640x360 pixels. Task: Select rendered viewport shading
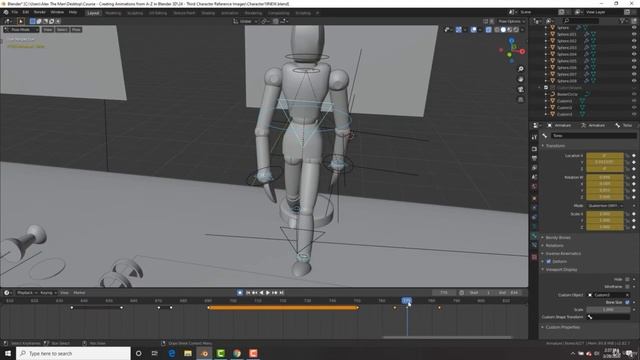(516, 30)
